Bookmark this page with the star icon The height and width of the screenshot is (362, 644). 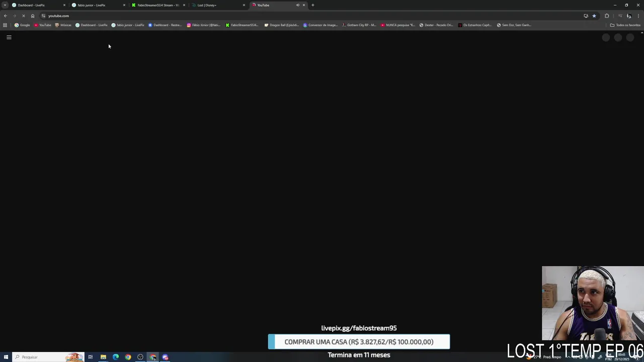(594, 16)
